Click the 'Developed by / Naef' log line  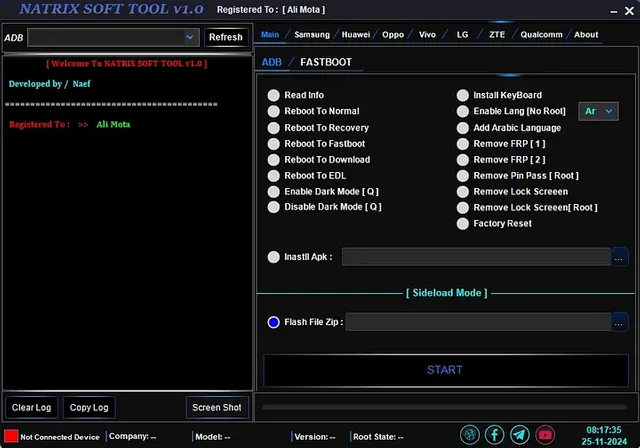pos(49,84)
